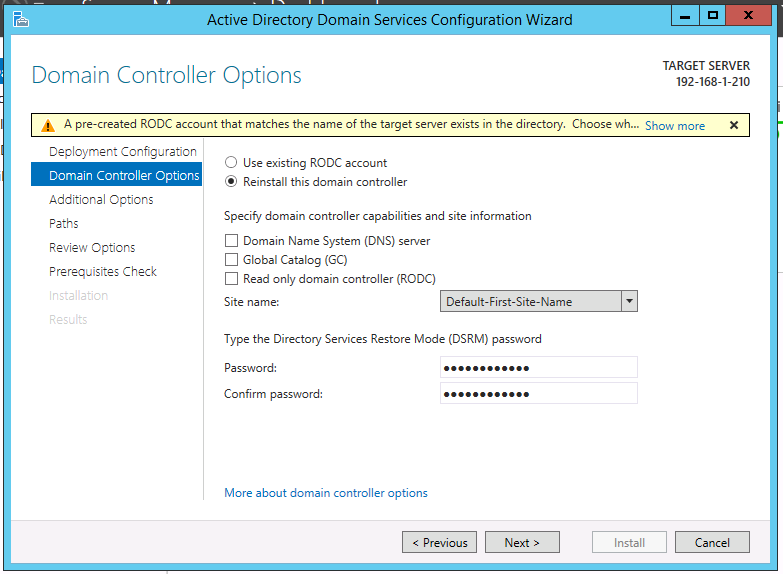Click the Domain Controller Options page heading

click(x=166, y=75)
